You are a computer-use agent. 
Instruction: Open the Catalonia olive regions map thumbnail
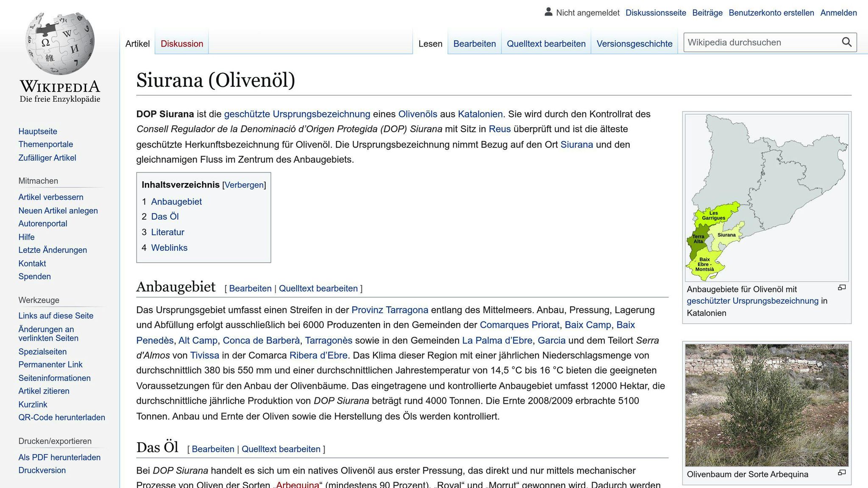(766, 197)
